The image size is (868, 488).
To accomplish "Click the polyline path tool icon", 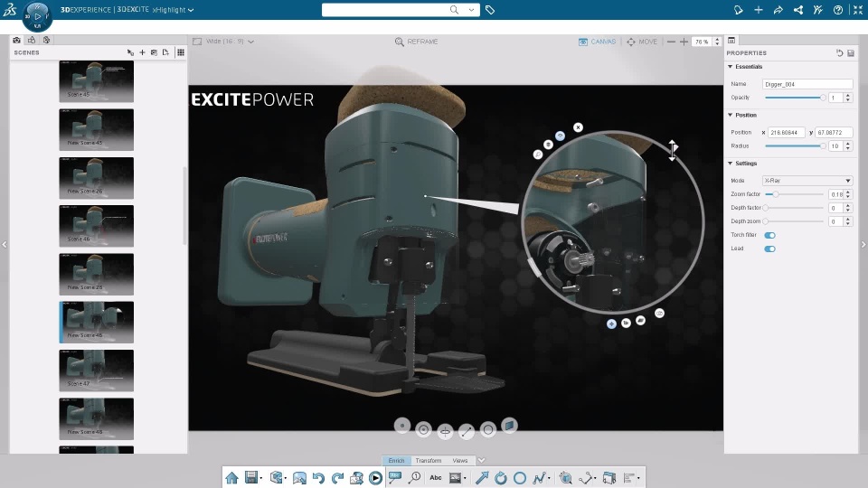I will point(539,478).
